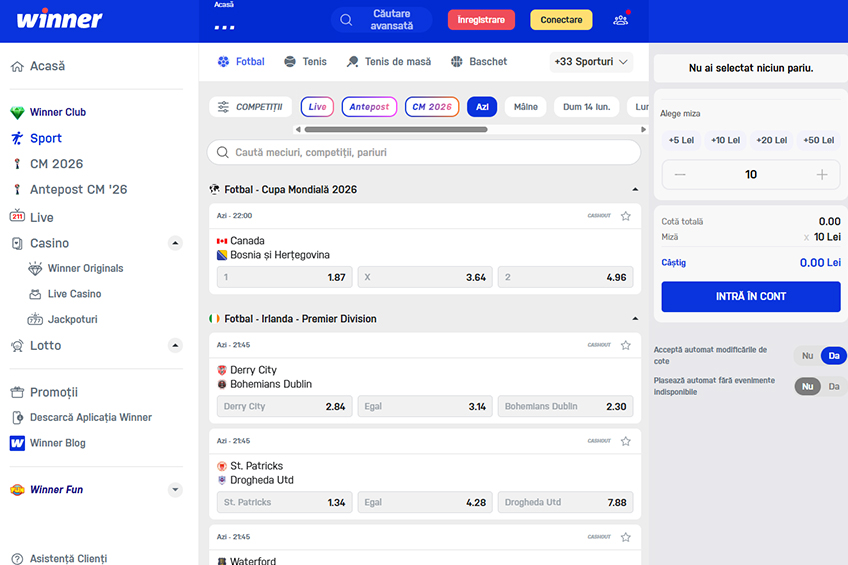Screen dimensions: 848x565
Task: Click the Lotto icon in sidebar
Action: point(17,346)
